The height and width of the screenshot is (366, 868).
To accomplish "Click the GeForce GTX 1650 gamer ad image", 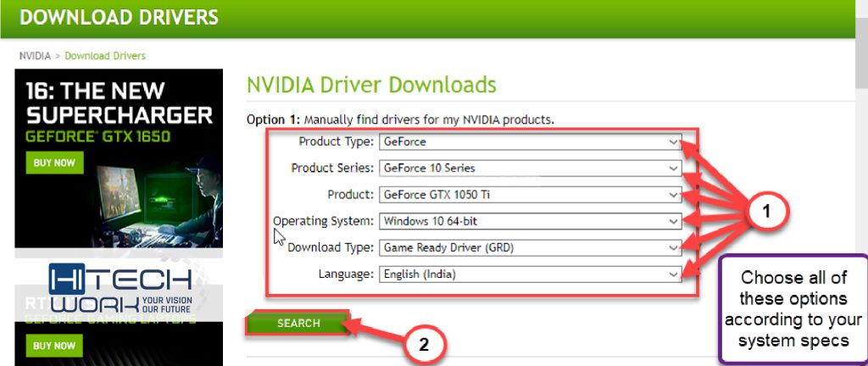I will [x=119, y=158].
